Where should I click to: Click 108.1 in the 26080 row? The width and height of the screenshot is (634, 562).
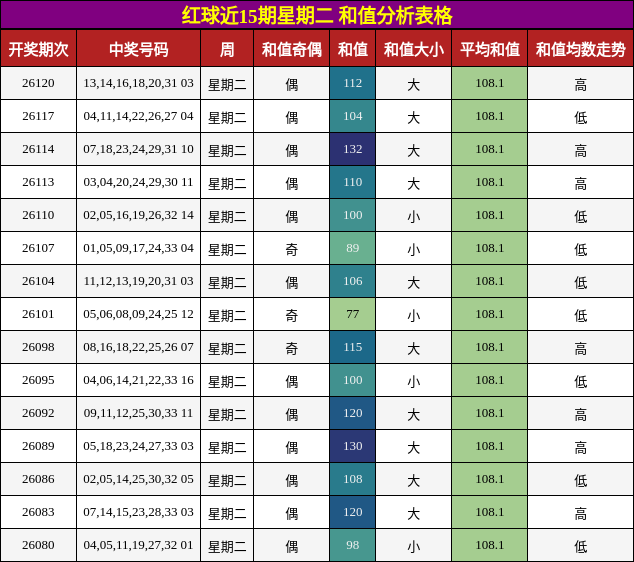[x=490, y=545]
